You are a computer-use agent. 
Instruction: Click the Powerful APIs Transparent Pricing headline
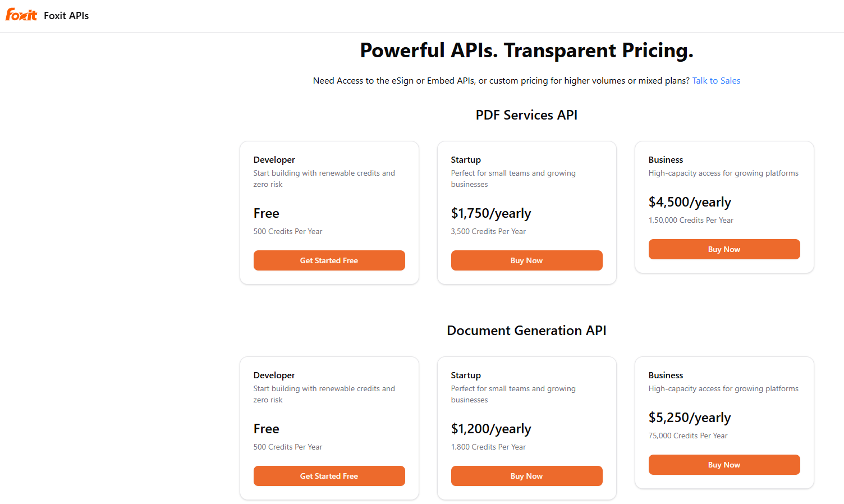526,50
